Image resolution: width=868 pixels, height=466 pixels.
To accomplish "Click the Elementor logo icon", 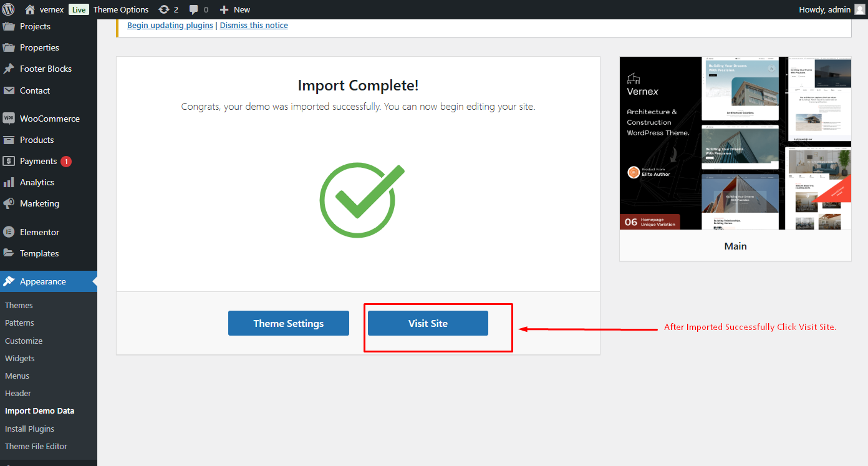I will coord(9,232).
